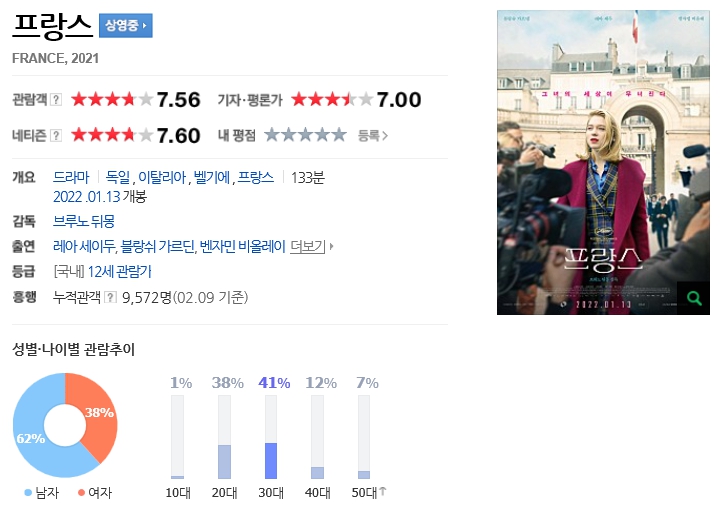Open actor 벤자민 비올레이 link
Screen dimensions: 720x510
click(243, 247)
